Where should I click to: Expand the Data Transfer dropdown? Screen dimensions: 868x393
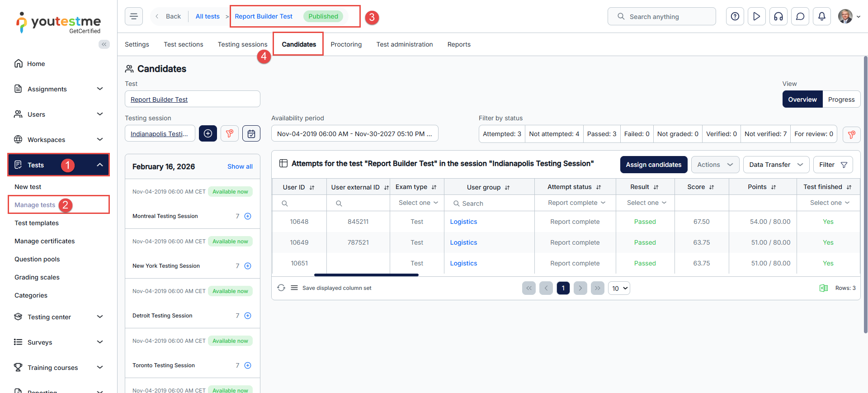tap(775, 165)
